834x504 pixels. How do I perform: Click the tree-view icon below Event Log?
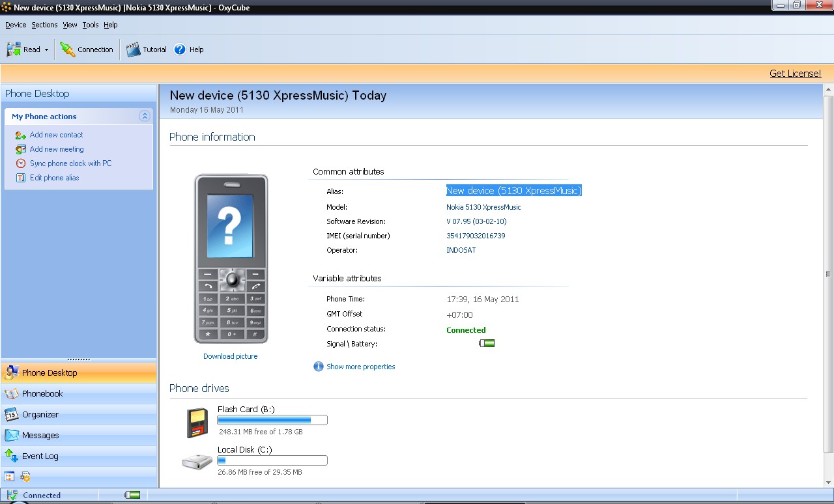tap(9, 477)
